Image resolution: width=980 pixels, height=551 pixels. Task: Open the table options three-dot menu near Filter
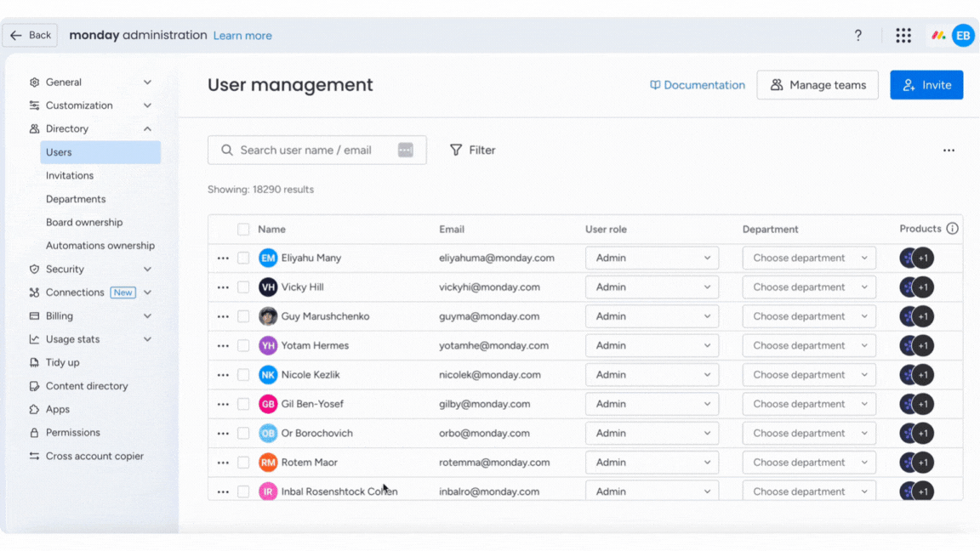949,151
